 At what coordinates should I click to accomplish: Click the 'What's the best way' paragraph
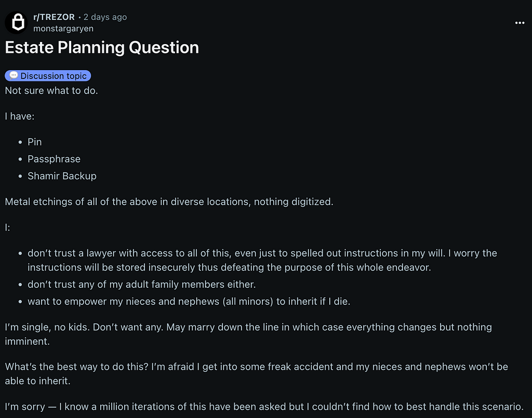(257, 373)
